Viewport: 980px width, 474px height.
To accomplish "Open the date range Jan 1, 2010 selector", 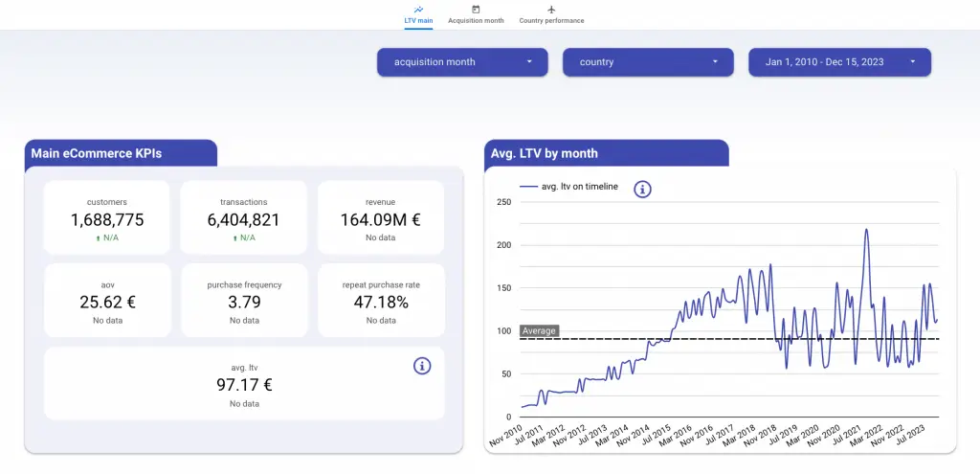I will tap(840, 62).
